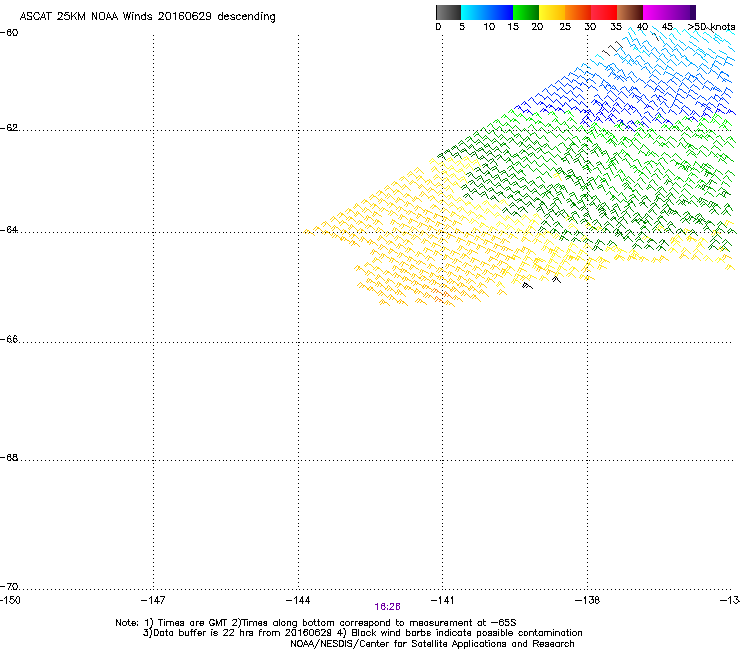Click the '-138' longitude axis label
The width and height of the screenshot is (740, 650).
coord(587,600)
